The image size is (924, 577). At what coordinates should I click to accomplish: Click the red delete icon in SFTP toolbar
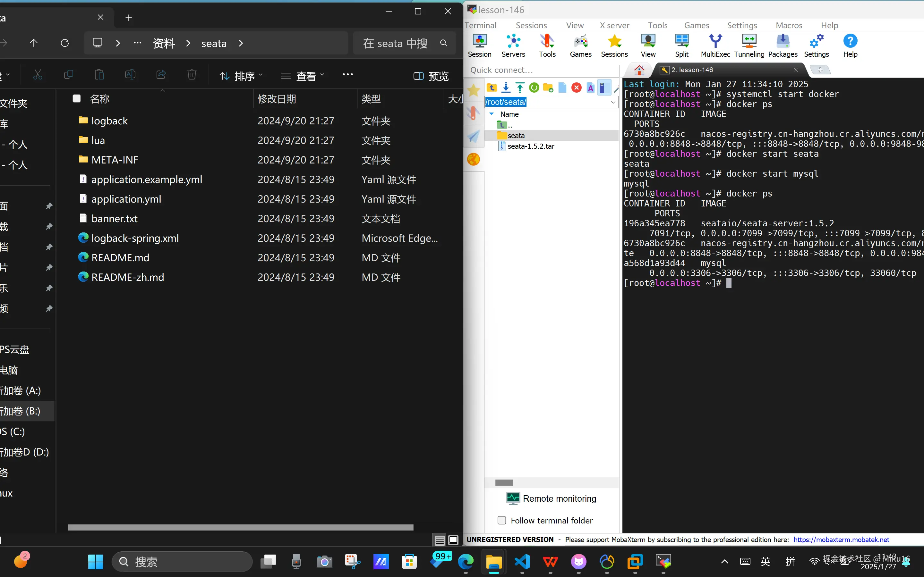576,88
